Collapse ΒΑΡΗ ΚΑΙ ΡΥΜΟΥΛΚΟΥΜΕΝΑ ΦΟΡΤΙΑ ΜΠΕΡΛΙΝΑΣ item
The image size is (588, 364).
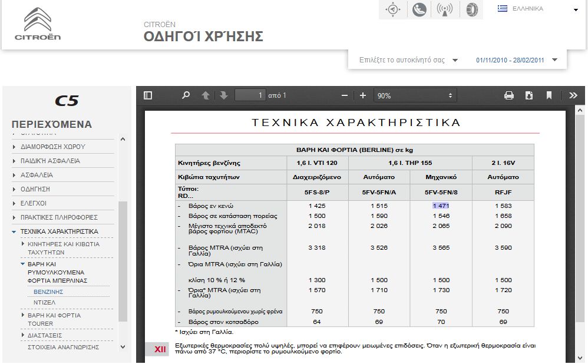(57, 273)
